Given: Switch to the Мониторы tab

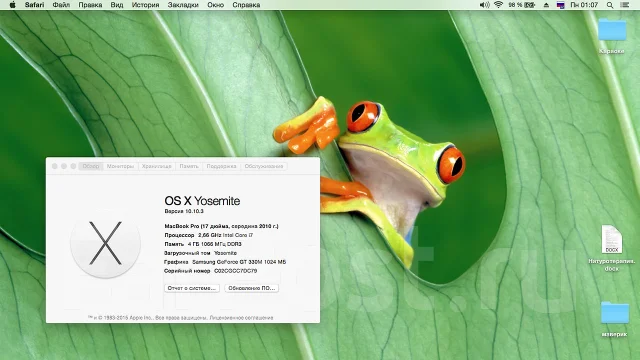Looking at the screenshot, I should point(120,166).
